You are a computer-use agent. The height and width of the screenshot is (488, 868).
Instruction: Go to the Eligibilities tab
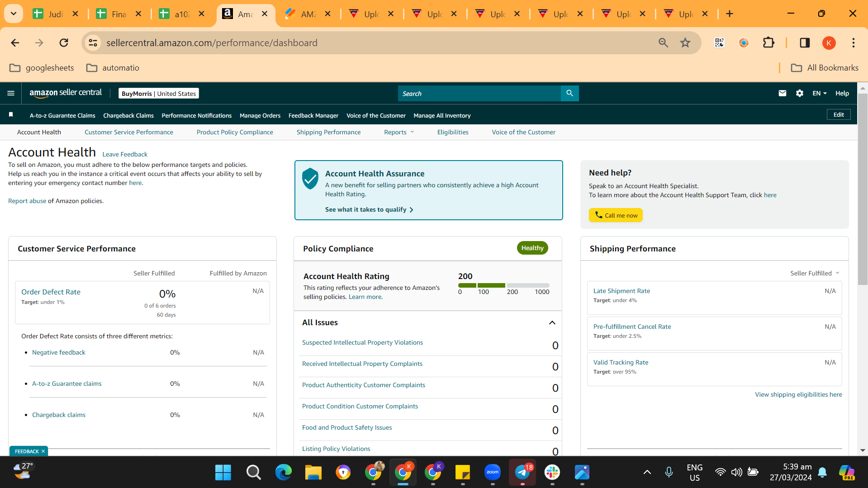pos(453,132)
